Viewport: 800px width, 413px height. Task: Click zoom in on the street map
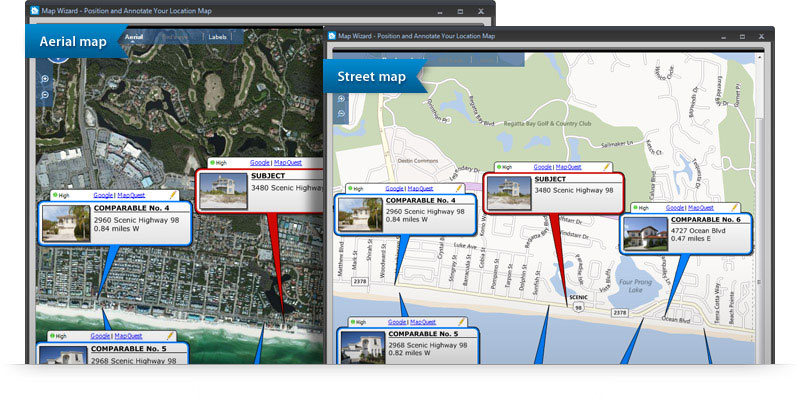coord(341,99)
